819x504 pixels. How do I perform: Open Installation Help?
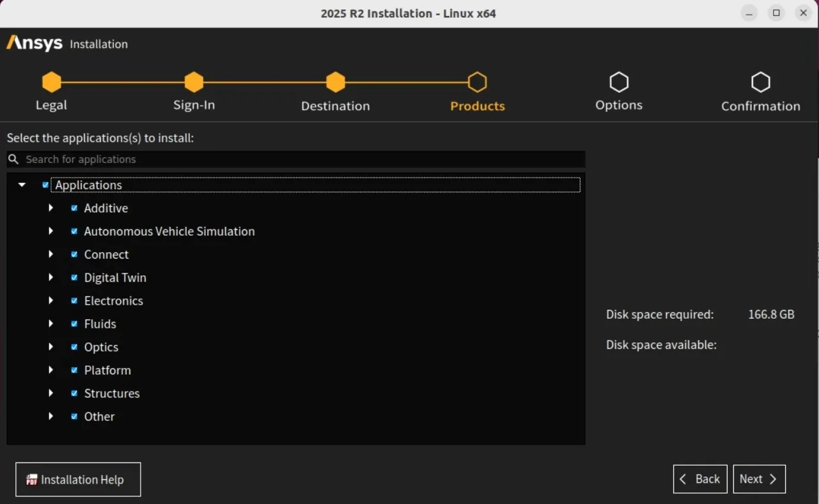click(x=78, y=480)
